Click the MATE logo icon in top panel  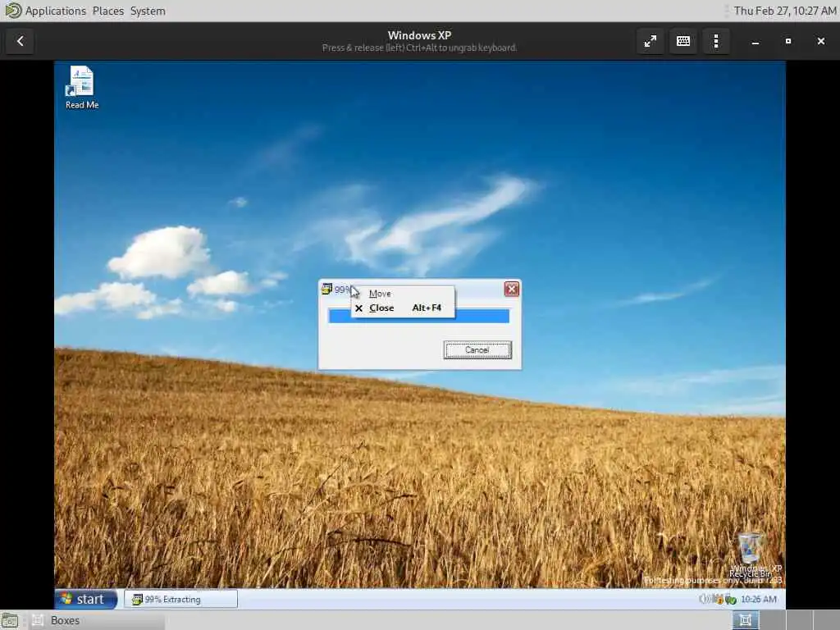12,11
